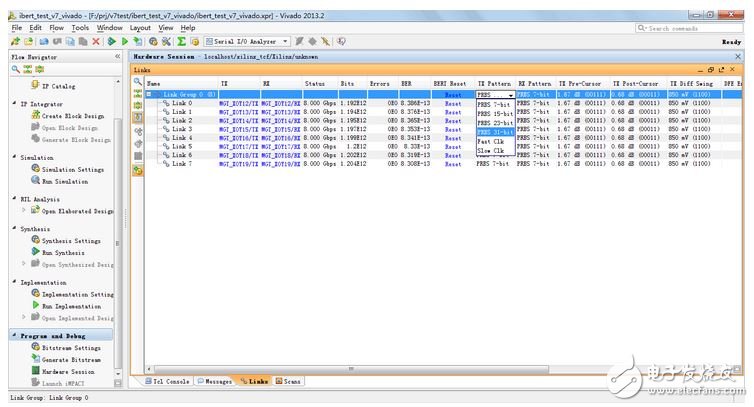Viewport: 754px width, 407px height.
Task: Switch to the Scans tab
Action: (x=288, y=381)
